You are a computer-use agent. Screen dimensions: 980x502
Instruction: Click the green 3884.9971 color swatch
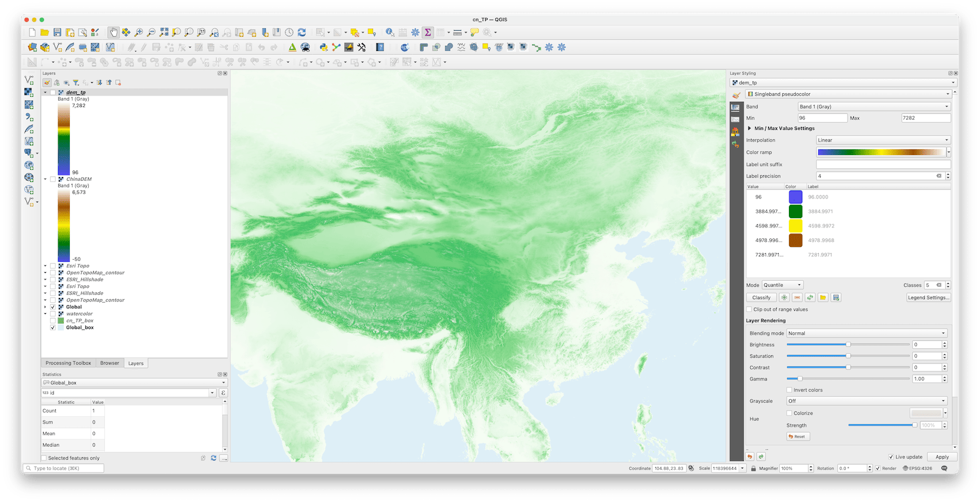click(x=795, y=211)
